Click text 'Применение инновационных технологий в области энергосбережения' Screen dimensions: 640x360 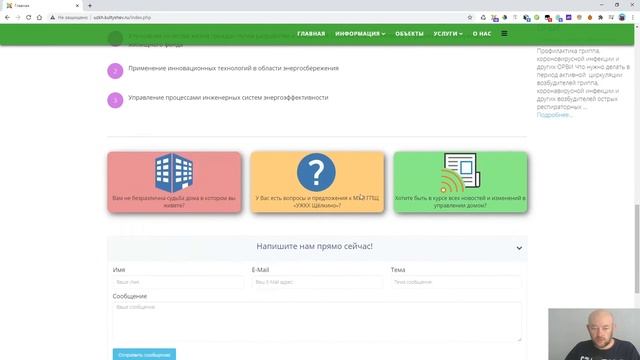pos(233,68)
